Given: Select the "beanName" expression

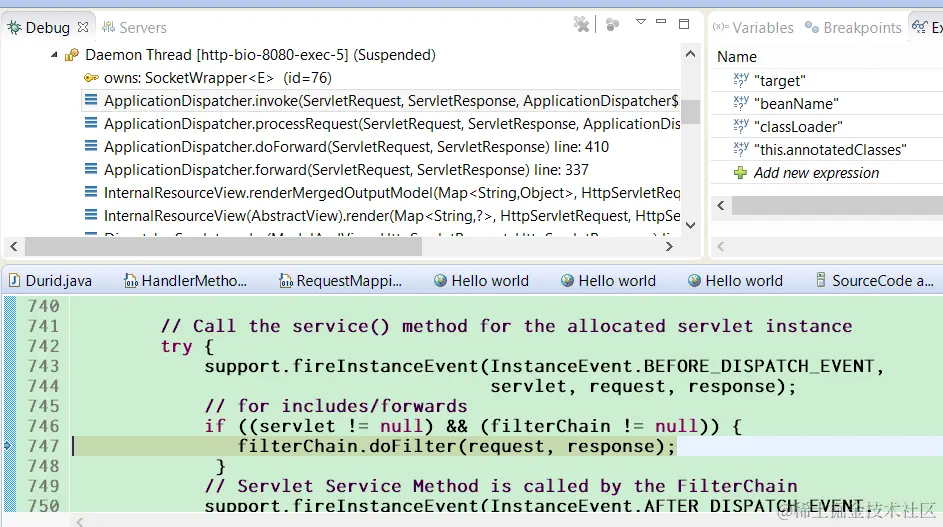Looking at the screenshot, I should coord(796,103).
